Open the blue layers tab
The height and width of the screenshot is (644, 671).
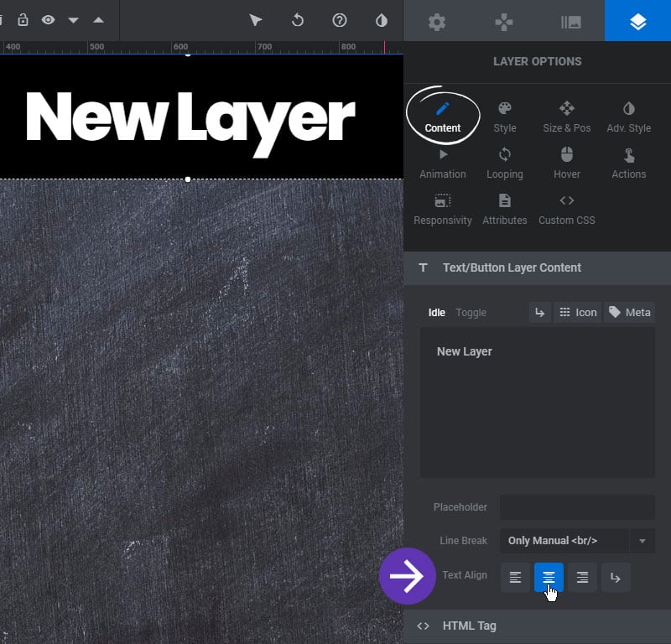click(637, 20)
